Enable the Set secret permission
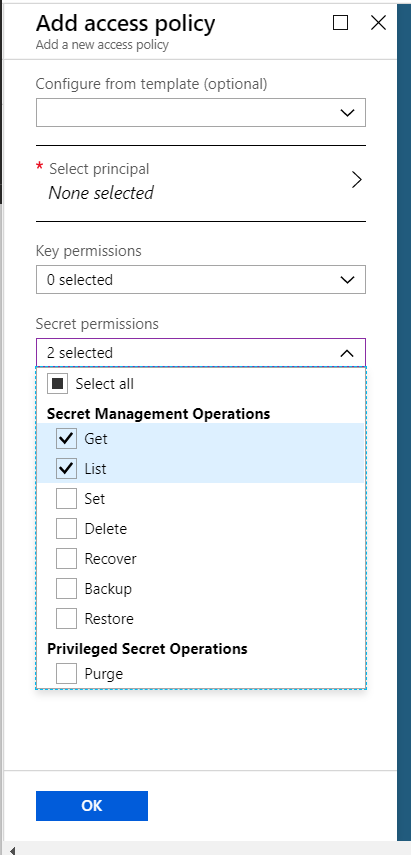Screen dimensions: 411x855 [x=67, y=498]
